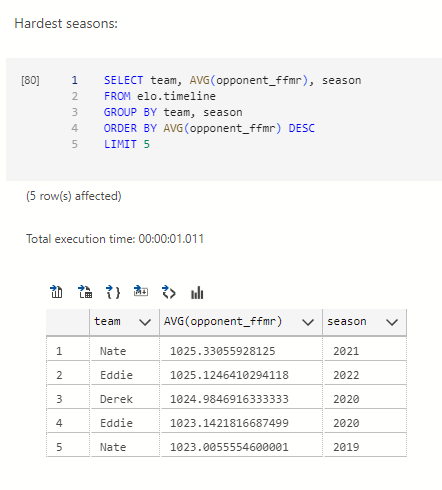Select the team column header
The height and width of the screenshot is (490, 442).
pyautogui.click(x=124, y=322)
